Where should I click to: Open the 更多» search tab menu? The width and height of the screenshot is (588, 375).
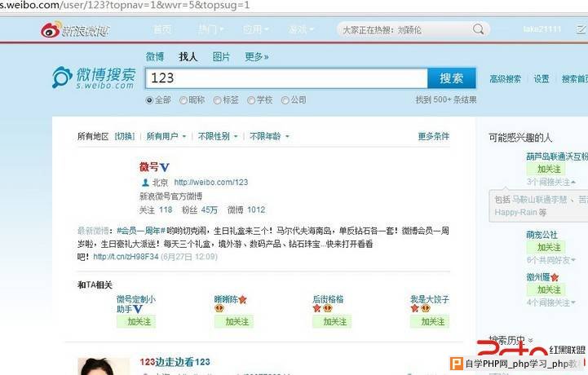pyautogui.click(x=257, y=56)
